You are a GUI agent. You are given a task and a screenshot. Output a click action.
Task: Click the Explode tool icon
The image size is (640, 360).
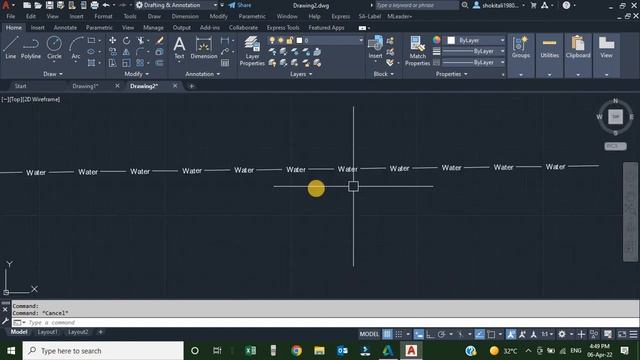coord(160,52)
